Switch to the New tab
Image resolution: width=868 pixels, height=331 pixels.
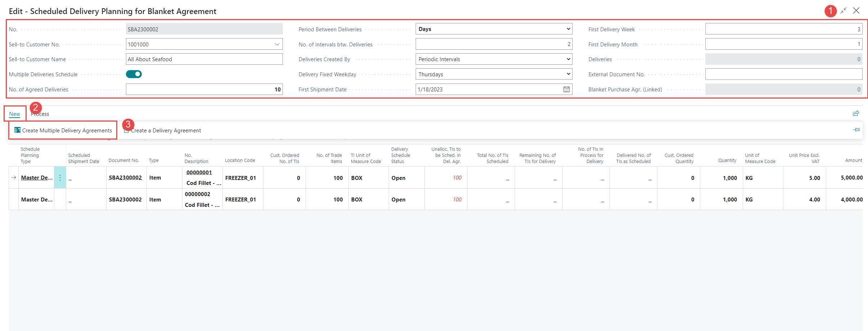click(15, 114)
